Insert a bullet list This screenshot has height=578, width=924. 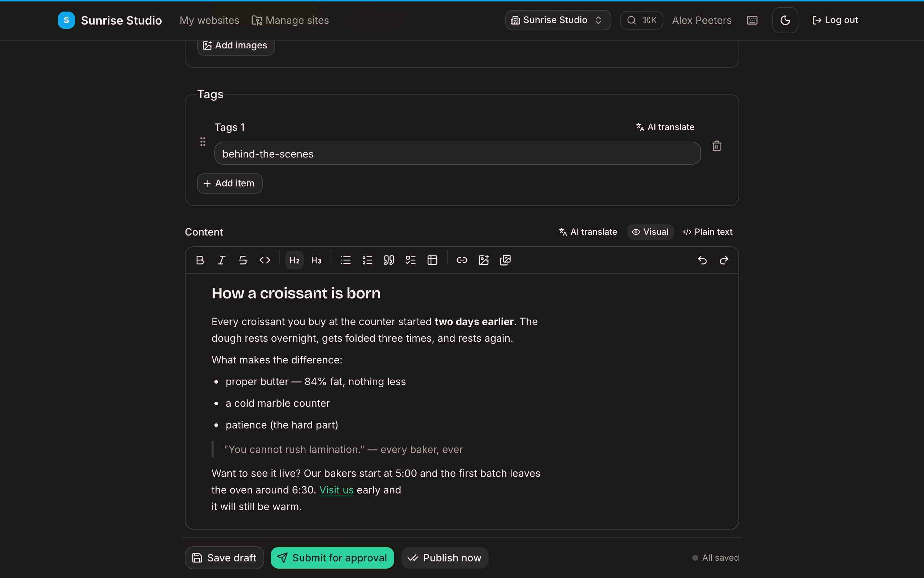[x=345, y=260]
